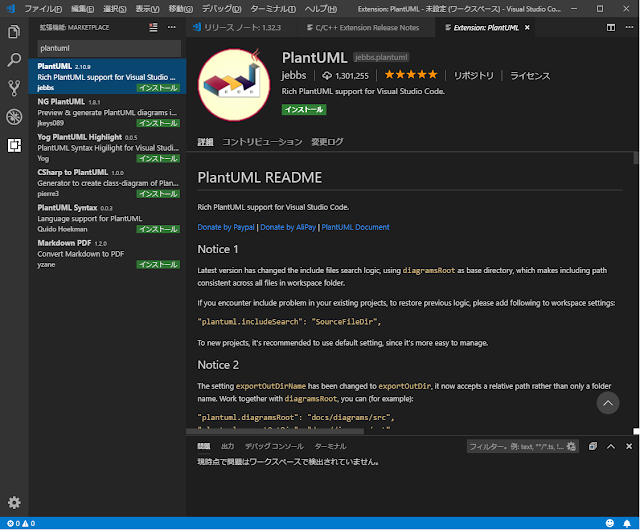
Task: Switch to 問題 panel tab
Action: click(204, 446)
